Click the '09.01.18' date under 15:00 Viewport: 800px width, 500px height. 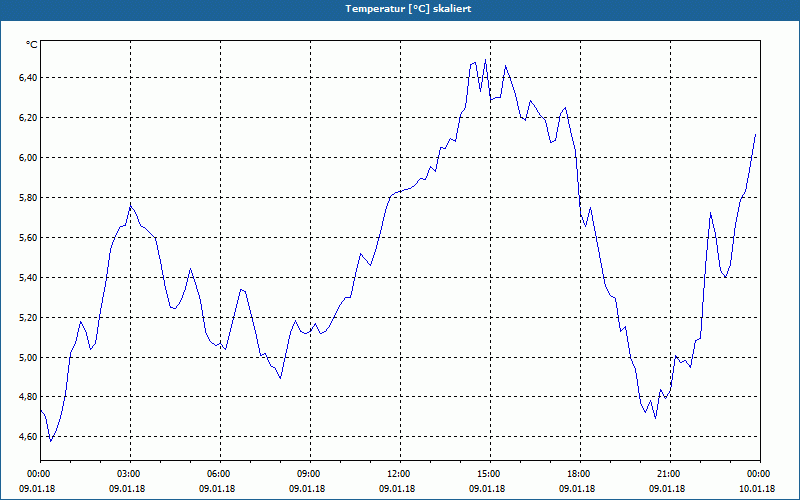pyautogui.click(x=487, y=489)
